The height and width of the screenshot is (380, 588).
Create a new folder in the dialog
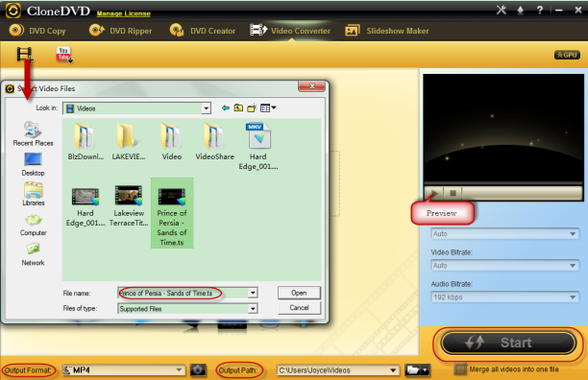pyautogui.click(x=252, y=108)
